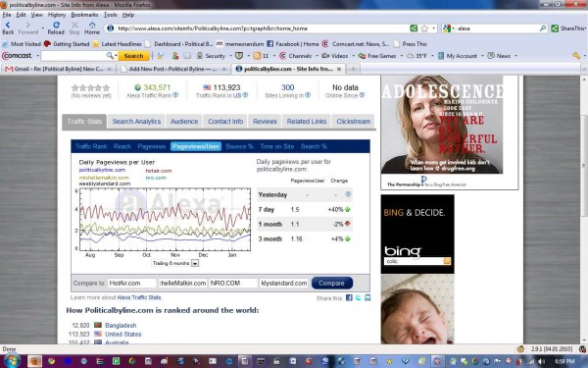The image size is (588, 368).
Task: Click the browser URL address field
Action: 263,28
